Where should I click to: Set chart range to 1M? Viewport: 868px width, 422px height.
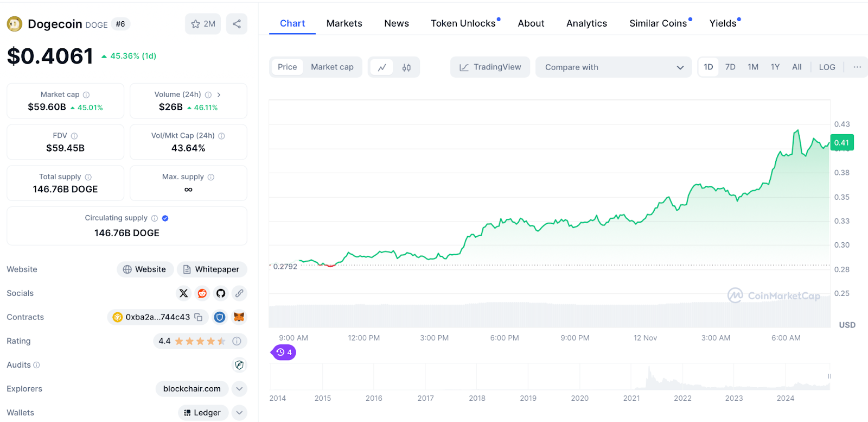tap(753, 67)
